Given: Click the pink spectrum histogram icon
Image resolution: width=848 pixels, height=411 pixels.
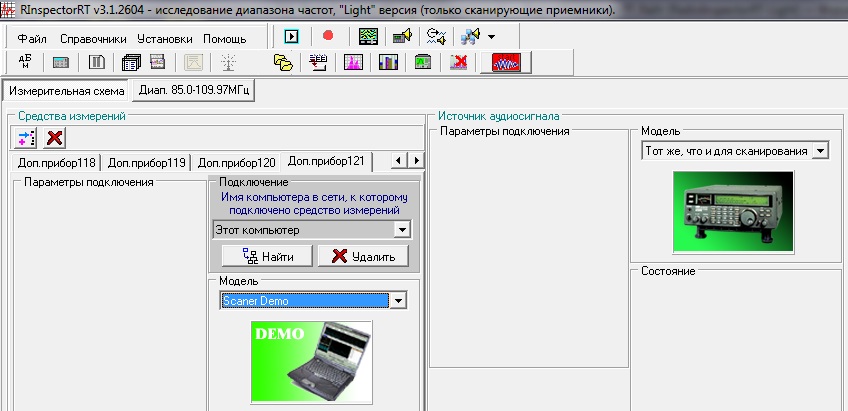Looking at the screenshot, I should (353, 62).
